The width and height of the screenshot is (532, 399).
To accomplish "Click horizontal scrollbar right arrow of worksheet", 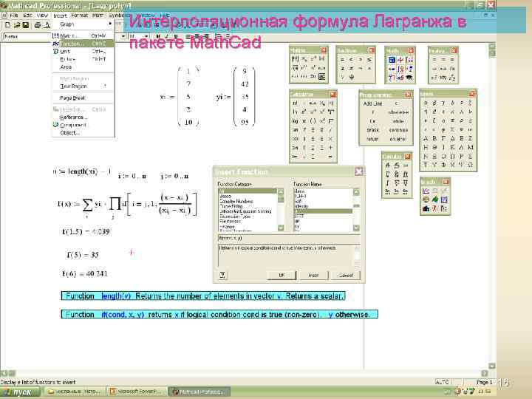I will point(485,373).
